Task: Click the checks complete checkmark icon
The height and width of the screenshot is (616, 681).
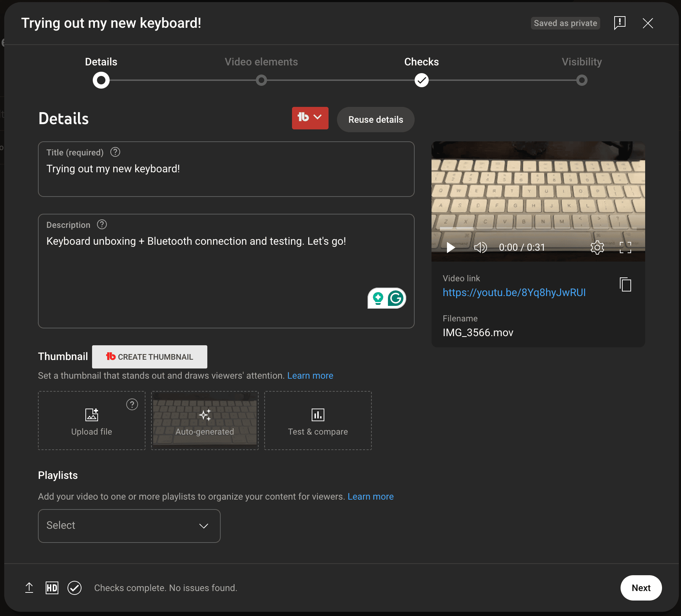Action: (74, 588)
